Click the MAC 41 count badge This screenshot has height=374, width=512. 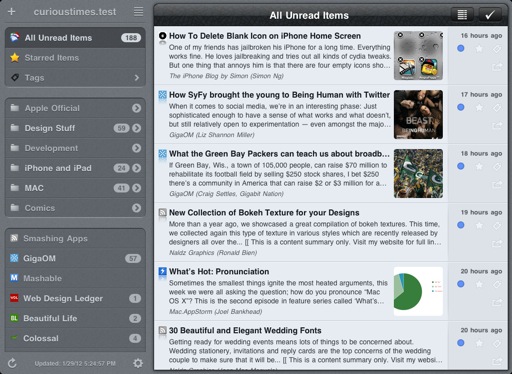tap(121, 188)
